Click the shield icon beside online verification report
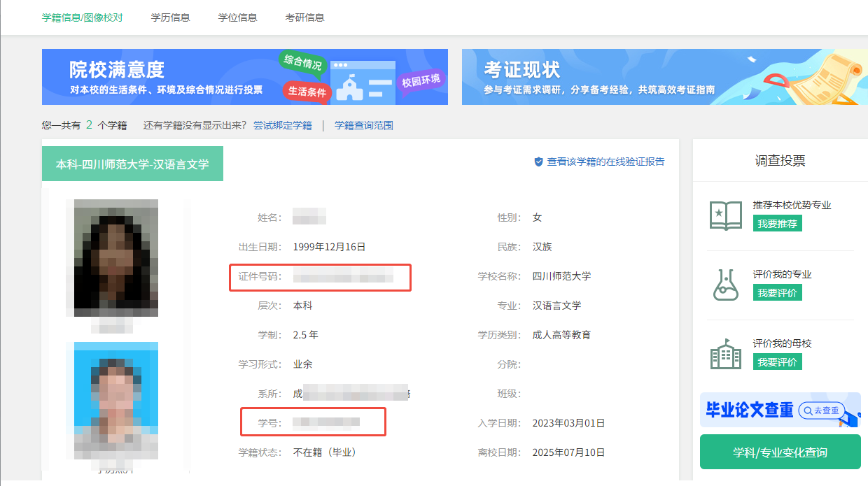This screenshot has width=868, height=486. click(538, 162)
